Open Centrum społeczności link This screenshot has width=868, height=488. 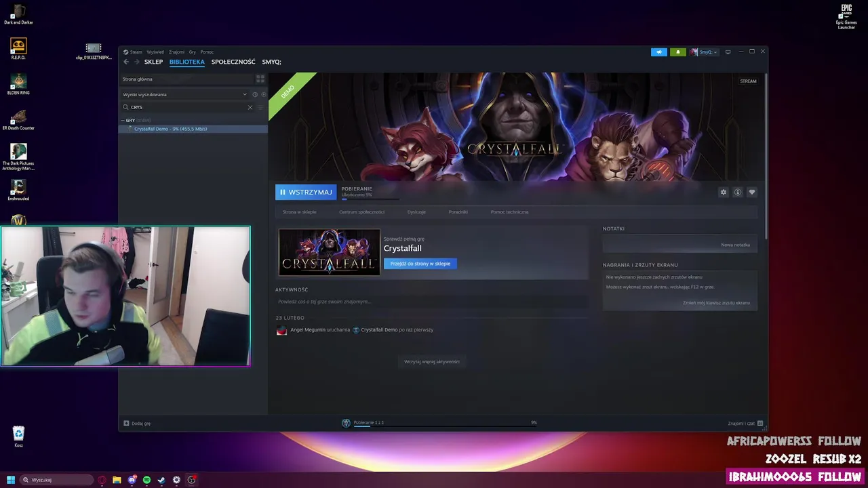coord(361,212)
